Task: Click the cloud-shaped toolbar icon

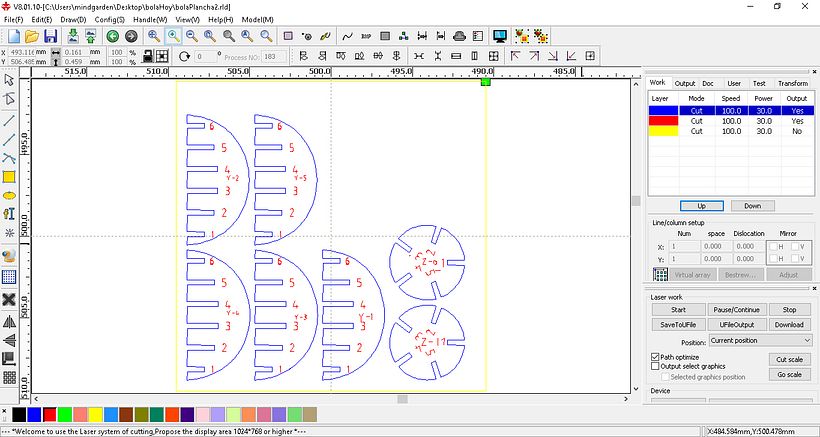Action: coord(459,36)
